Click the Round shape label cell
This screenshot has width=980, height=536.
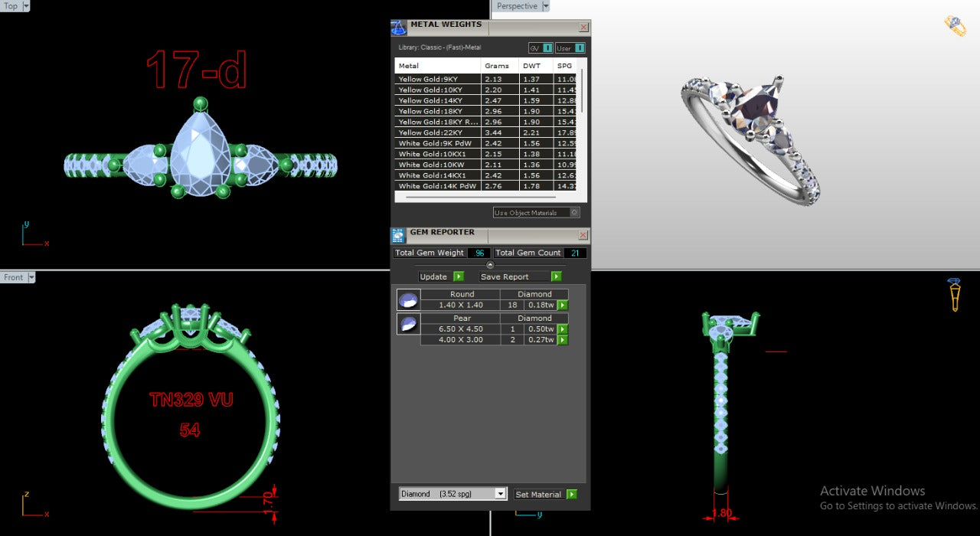pyautogui.click(x=460, y=294)
